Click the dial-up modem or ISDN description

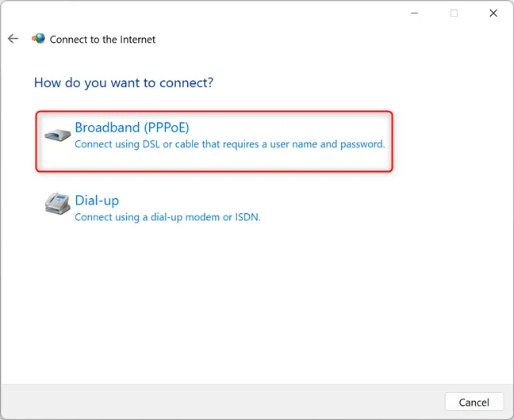(167, 217)
